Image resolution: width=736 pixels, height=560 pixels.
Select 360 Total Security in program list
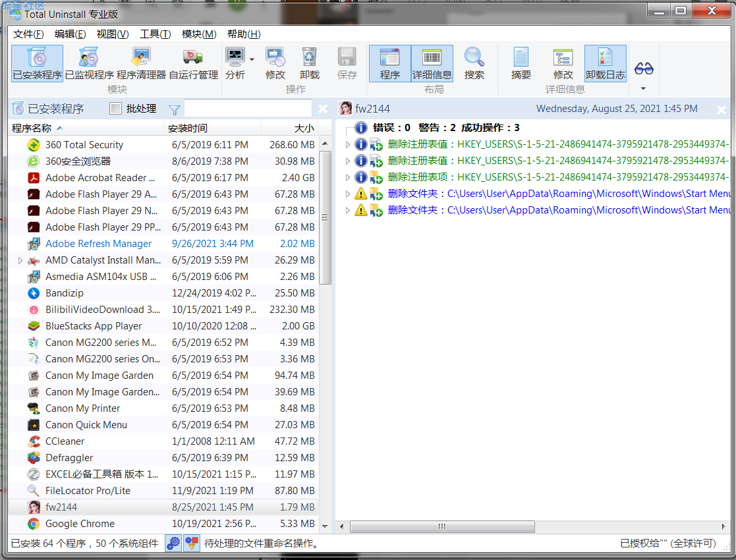[x=163, y=145]
